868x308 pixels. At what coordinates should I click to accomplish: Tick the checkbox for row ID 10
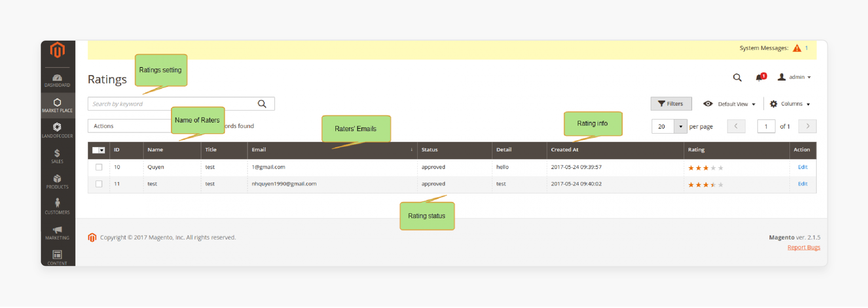pyautogui.click(x=99, y=167)
